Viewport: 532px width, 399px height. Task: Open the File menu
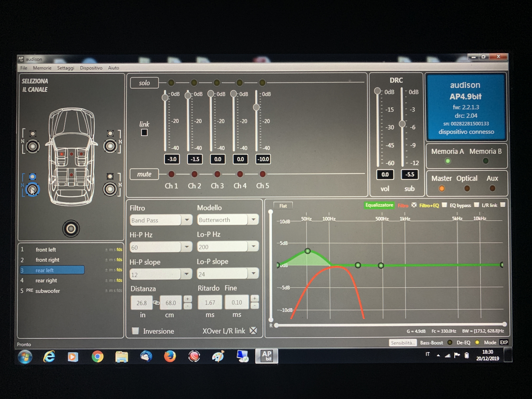click(24, 68)
